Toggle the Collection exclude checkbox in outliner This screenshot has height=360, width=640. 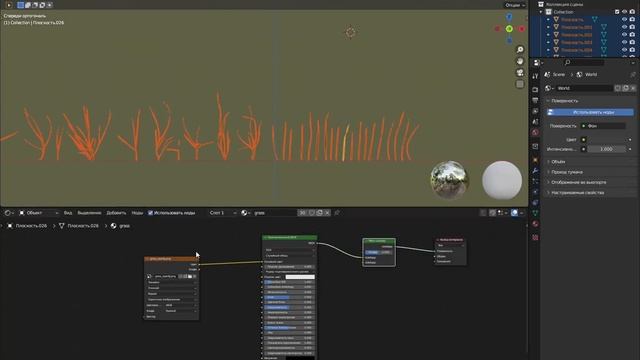coord(617,12)
